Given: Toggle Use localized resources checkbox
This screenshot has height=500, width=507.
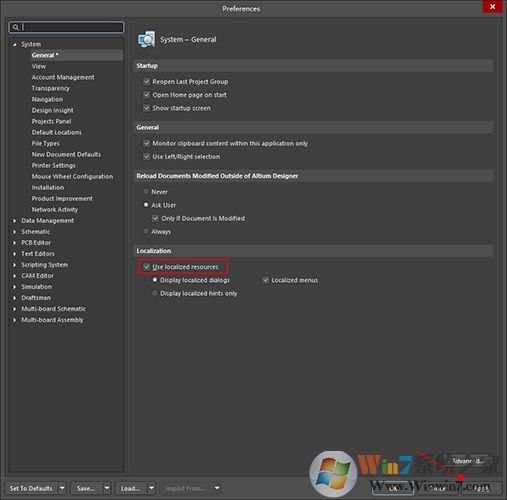Looking at the screenshot, I should click(x=146, y=267).
